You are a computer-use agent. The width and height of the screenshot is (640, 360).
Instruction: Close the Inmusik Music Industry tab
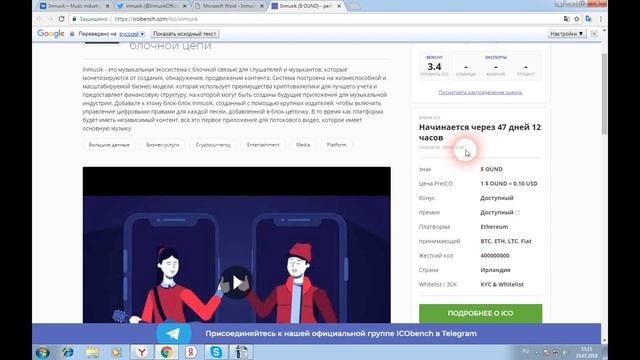coord(107,6)
